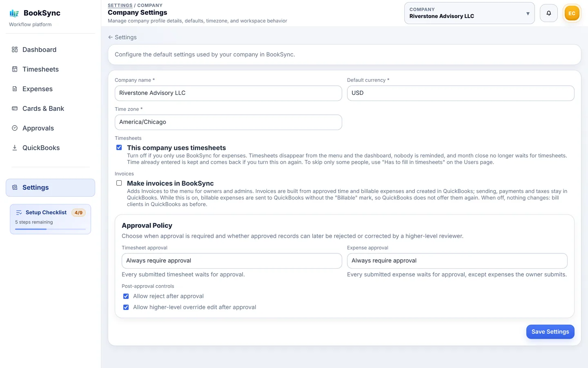Viewport: 588px width, 368px height.
Task: Navigate to Cards & Bank
Action: point(50,108)
